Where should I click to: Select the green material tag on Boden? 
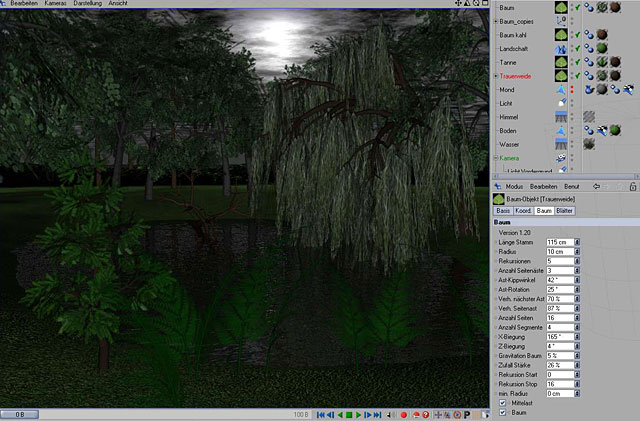click(615, 130)
